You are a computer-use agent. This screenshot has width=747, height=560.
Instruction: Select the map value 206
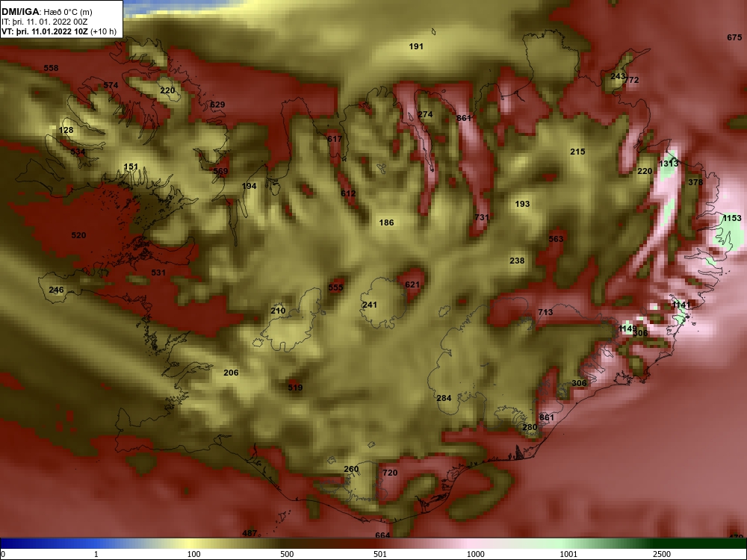231,373
